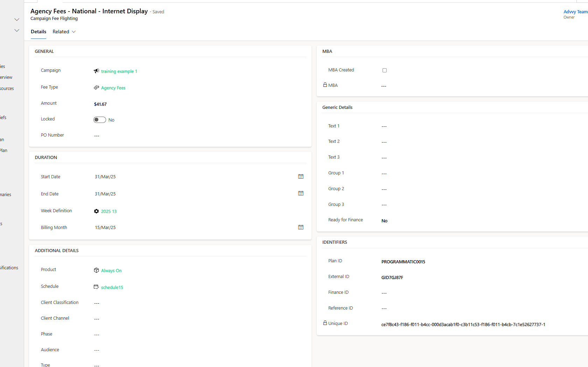Switch to the Details tab
This screenshot has width=588, height=367.
point(38,32)
